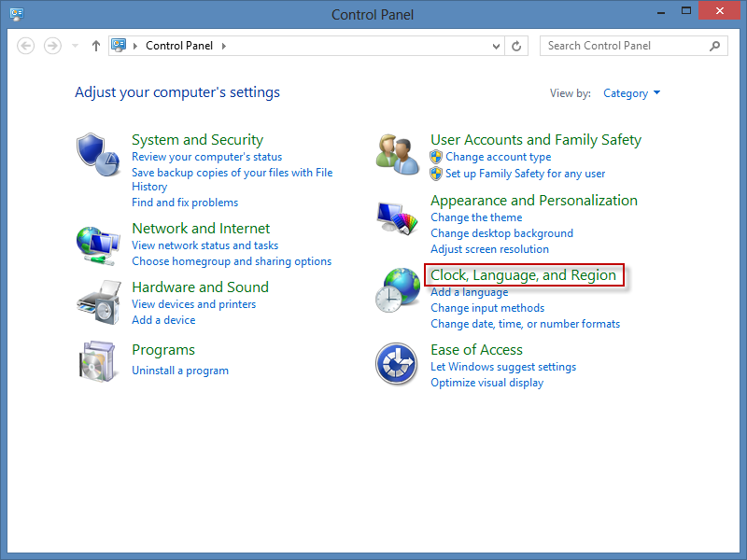Click View devices and printers link
This screenshot has height=560, width=747.
(x=193, y=304)
